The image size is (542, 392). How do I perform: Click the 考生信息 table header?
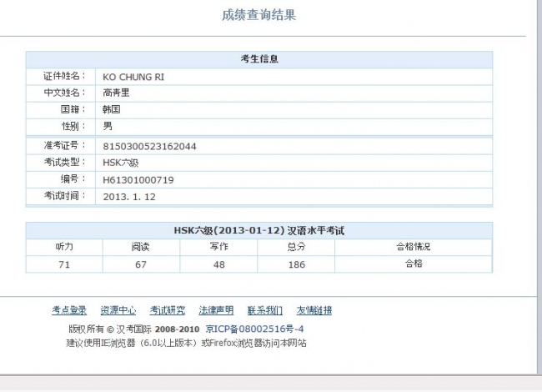click(x=259, y=59)
